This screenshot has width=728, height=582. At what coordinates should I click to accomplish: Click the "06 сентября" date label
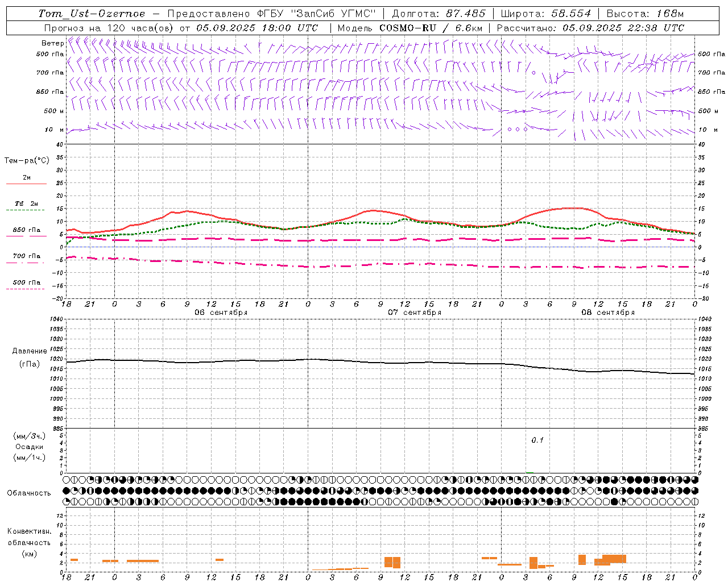(x=221, y=313)
